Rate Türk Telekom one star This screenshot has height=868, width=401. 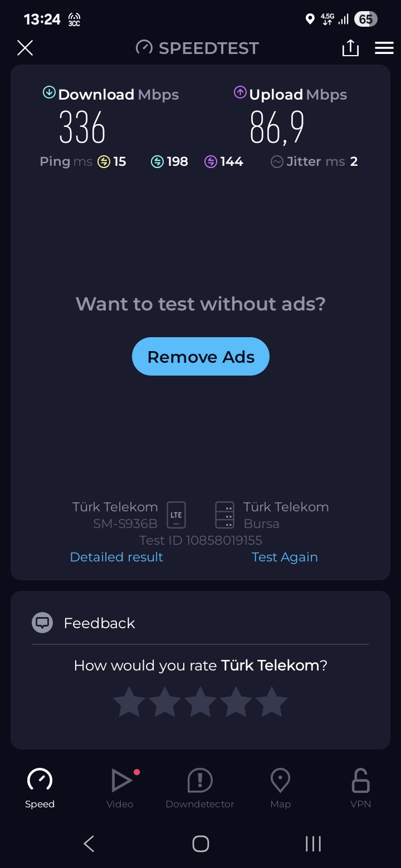coord(129,702)
